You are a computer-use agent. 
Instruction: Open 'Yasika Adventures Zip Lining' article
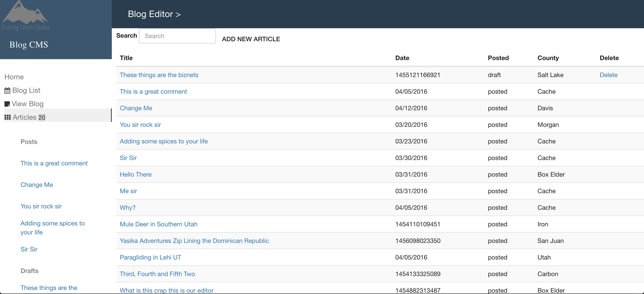point(194,241)
